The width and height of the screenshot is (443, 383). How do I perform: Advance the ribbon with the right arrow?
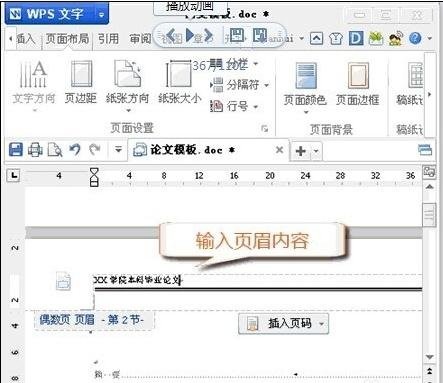pyautogui.click(x=429, y=95)
